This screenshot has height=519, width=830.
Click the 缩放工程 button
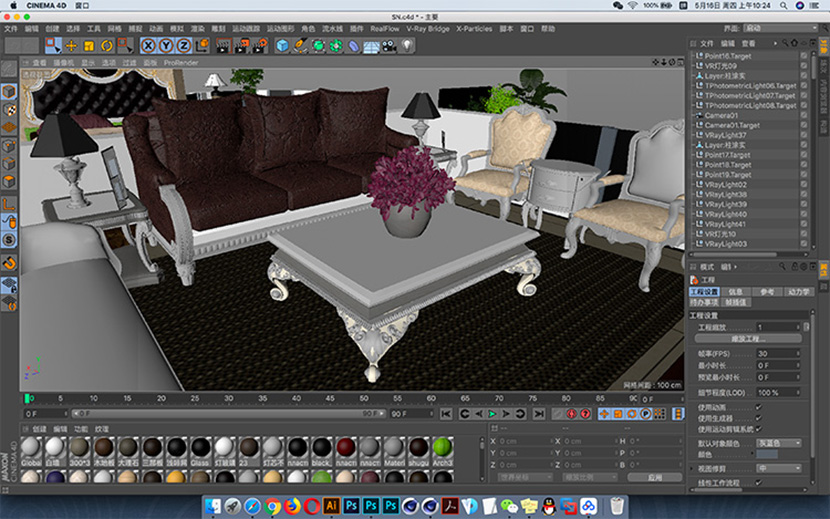(748, 339)
